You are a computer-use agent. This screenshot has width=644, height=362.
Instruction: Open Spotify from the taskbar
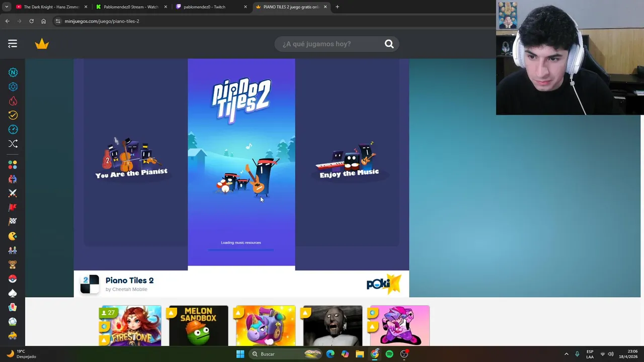point(389,354)
